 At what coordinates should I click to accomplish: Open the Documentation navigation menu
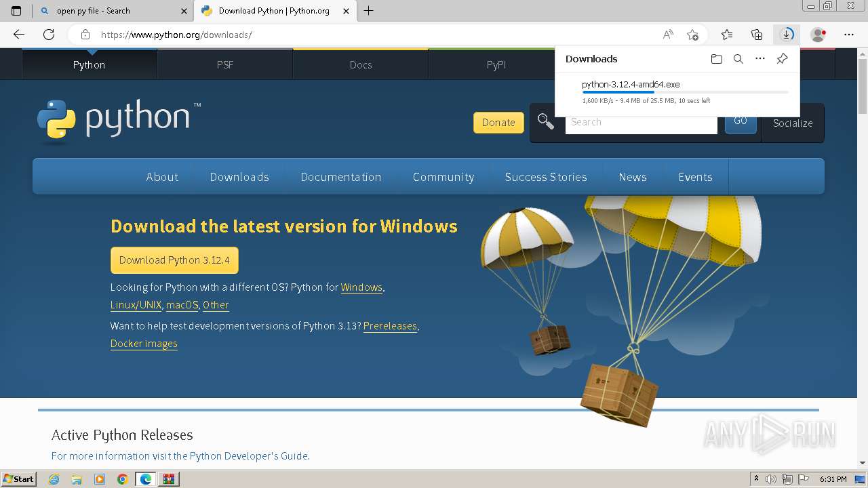341,177
